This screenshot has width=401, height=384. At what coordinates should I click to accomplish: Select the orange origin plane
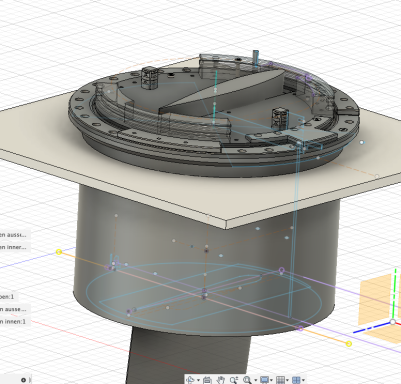375,300
